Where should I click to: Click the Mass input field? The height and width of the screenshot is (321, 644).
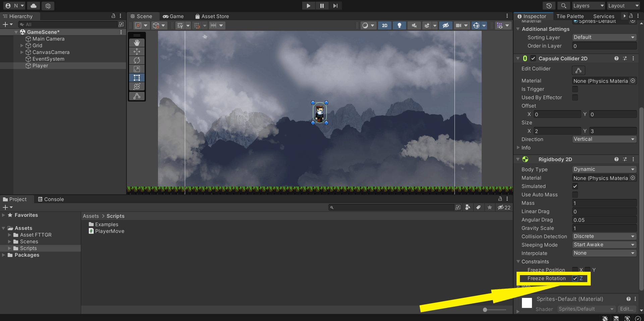tap(604, 203)
